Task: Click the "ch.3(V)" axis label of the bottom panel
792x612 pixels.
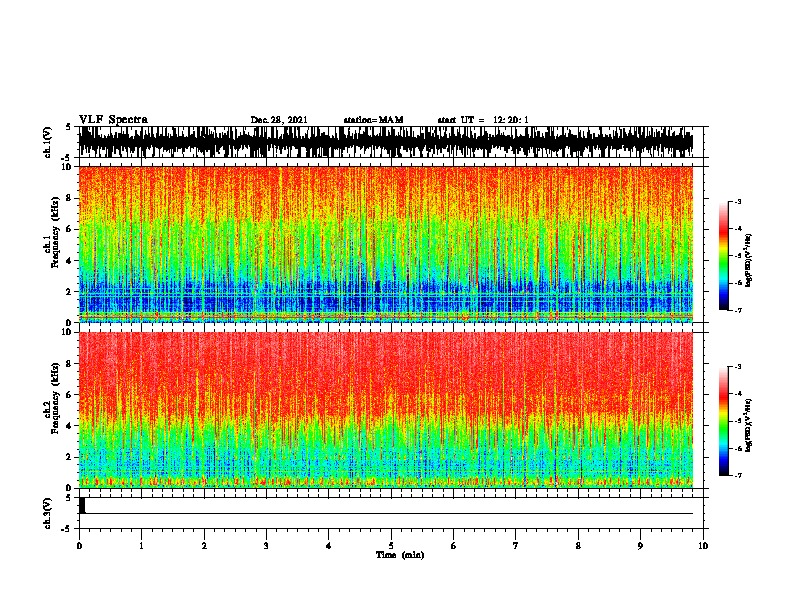Action: [48, 514]
